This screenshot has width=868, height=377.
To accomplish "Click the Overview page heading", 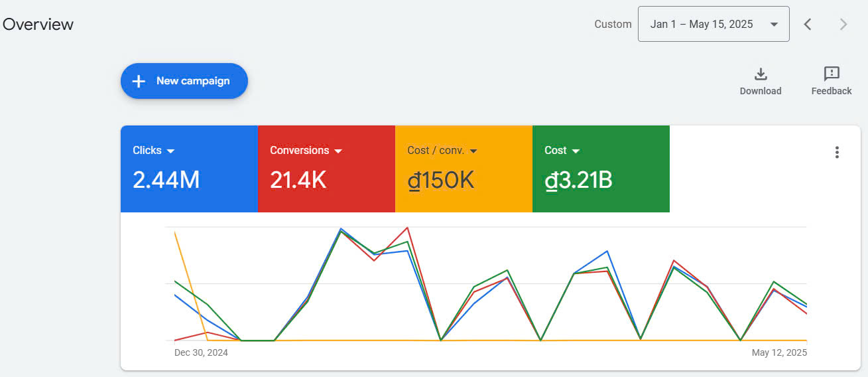I will pyautogui.click(x=38, y=25).
